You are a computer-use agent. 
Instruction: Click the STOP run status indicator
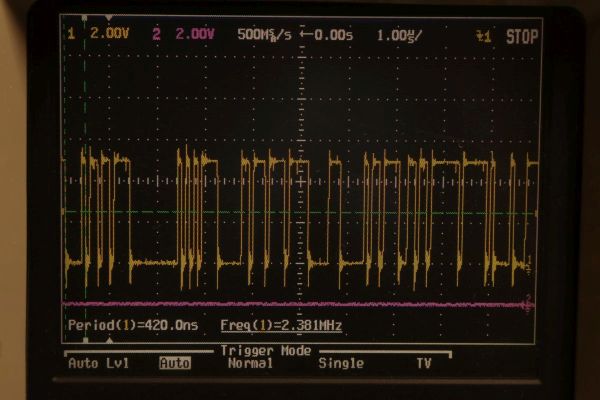(522, 37)
